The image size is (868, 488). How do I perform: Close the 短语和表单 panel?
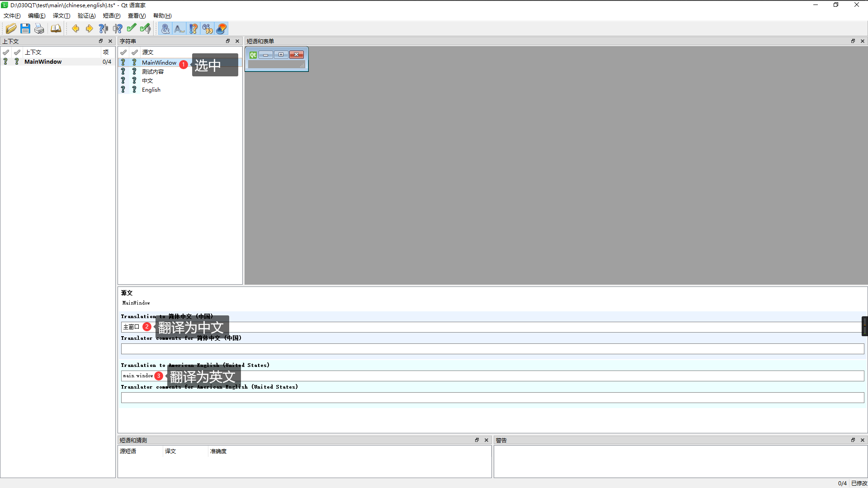tap(863, 41)
